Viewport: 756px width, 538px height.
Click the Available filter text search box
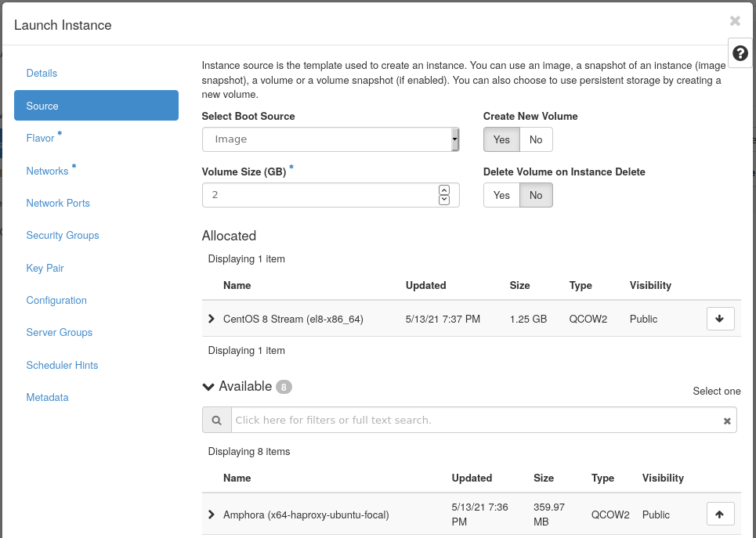pos(475,420)
